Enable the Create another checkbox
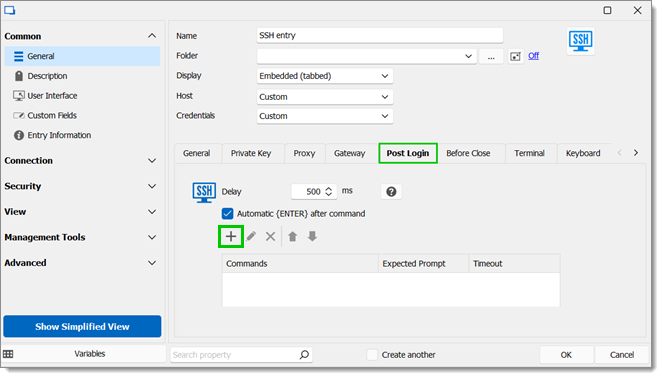 coord(372,355)
